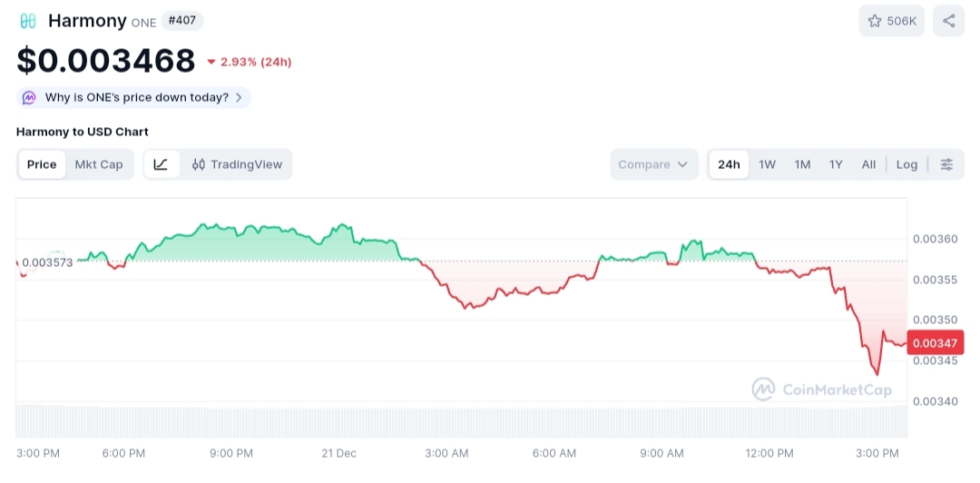Add Harmony to watchlist via star 506K button
This screenshot has width=980, height=483.
(x=891, y=21)
